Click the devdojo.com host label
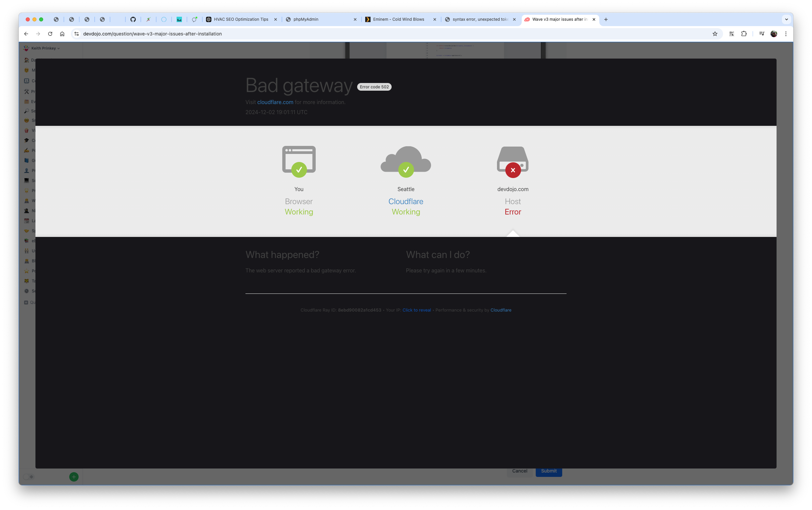Screen dimensions: 812x510 [x=512, y=189]
